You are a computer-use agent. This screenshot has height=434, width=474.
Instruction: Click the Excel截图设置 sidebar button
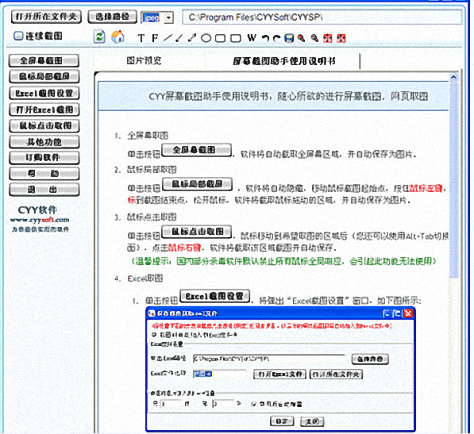coord(44,93)
